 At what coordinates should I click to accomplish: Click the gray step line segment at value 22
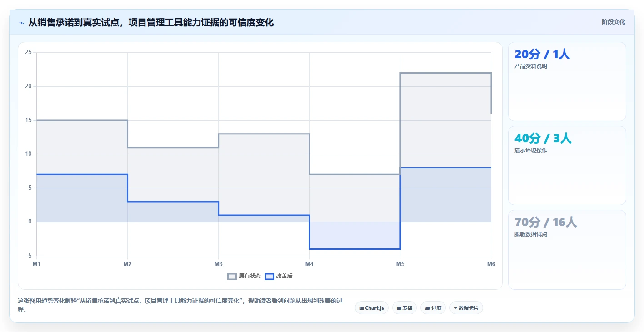click(x=445, y=73)
